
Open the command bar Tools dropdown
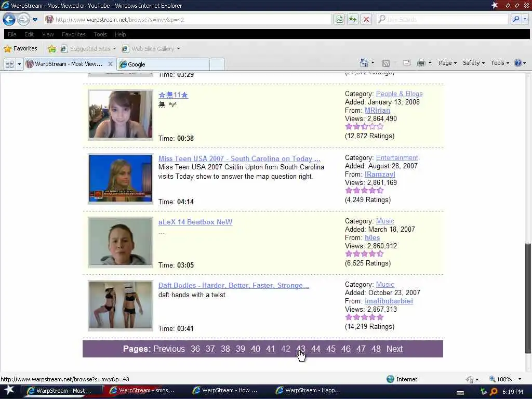[x=500, y=63]
